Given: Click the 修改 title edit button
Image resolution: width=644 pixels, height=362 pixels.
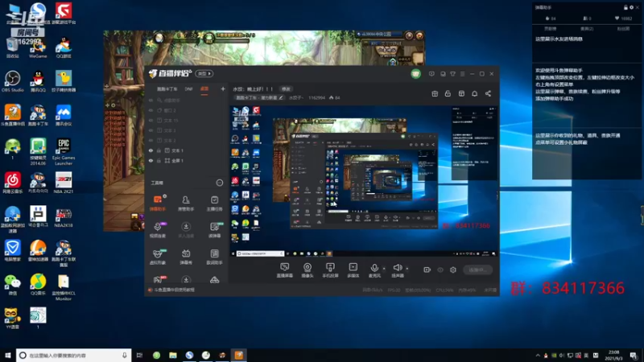Looking at the screenshot, I should (x=286, y=89).
